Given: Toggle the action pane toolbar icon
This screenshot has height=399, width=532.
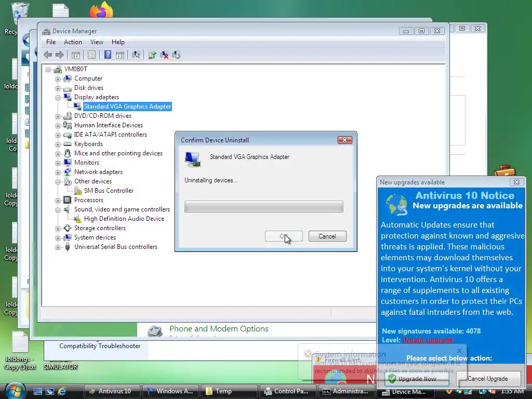Looking at the screenshot, I should pyautogui.click(x=120, y=55).
